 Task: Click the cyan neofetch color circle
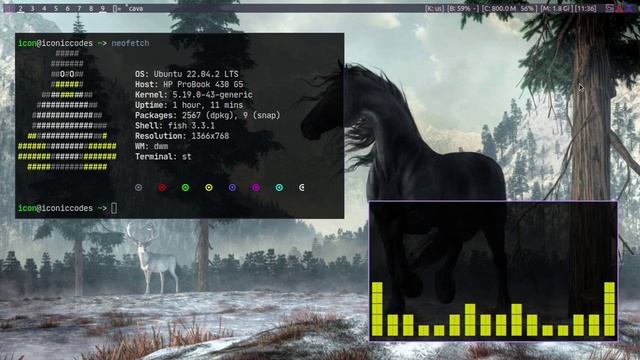279,187
